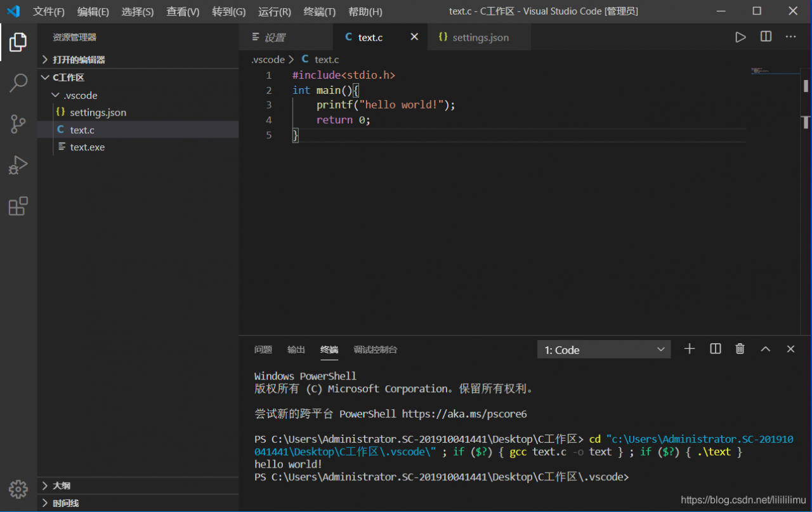Click the Manage gear icon
The height and width of the screenshot is (512, 812).
tap(18, 489)
